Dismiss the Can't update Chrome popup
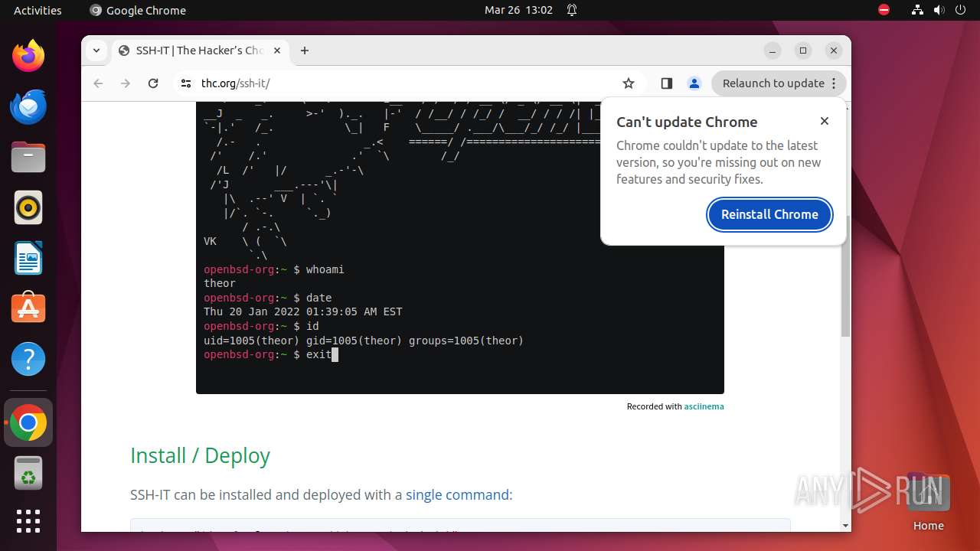This screenshot has height=551, width=980. (x=825, y=121)
